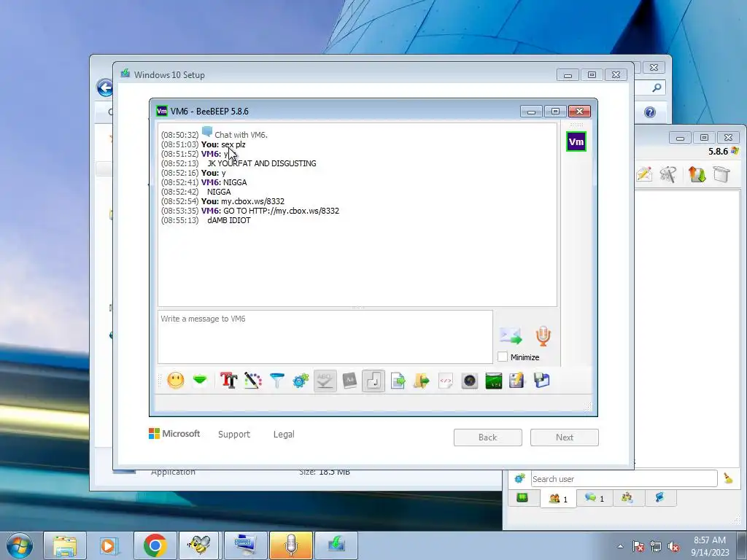Switch to the users tab showing 1
Image resolution: width=747 pixels, height=560 pixels.
pyautogui.click(x=558, y=499)
